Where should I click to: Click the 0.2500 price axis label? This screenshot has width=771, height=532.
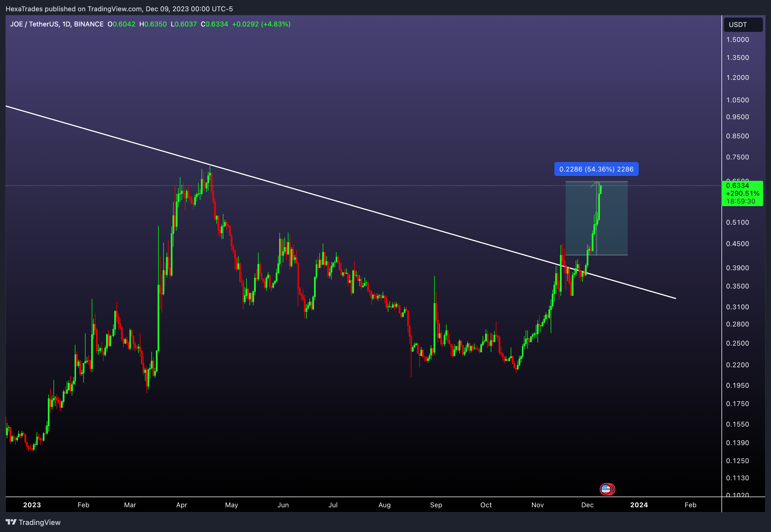(737, 343)
